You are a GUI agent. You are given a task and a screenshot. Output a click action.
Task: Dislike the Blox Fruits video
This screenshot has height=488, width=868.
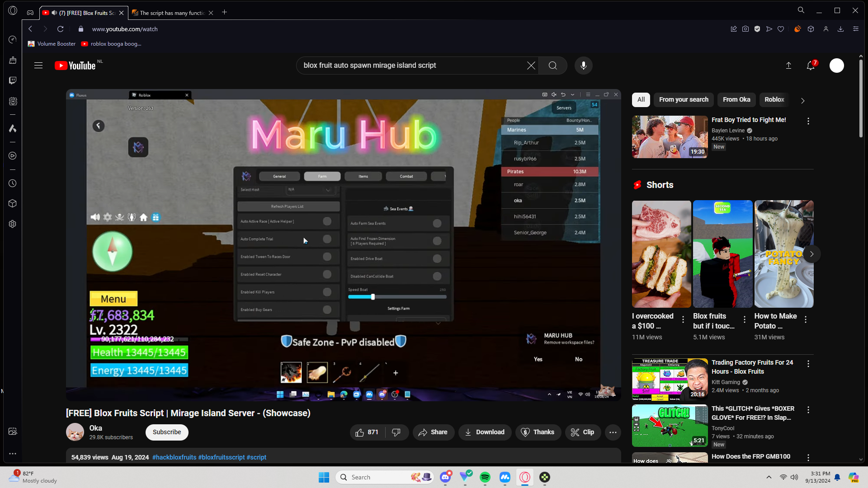(x=396, y=432)
